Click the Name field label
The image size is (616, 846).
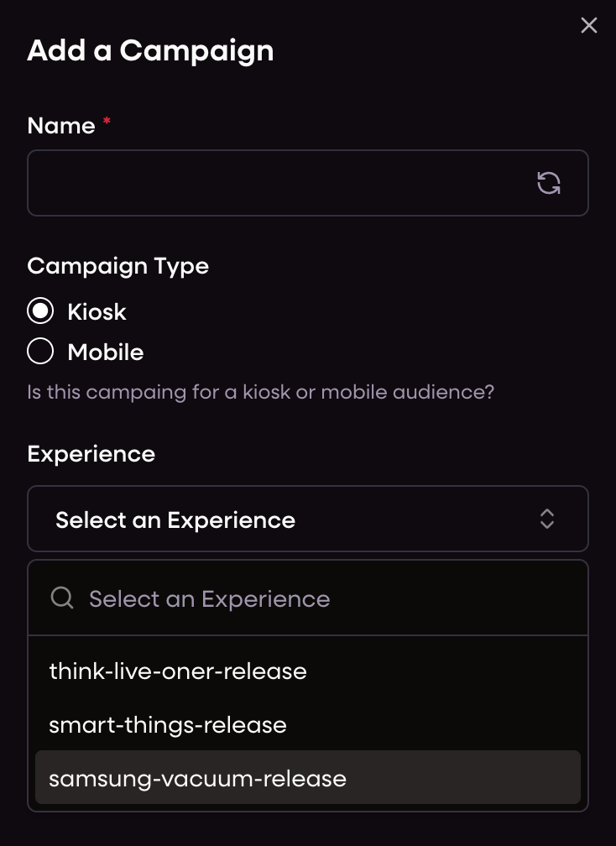click(x=61, y=126)
